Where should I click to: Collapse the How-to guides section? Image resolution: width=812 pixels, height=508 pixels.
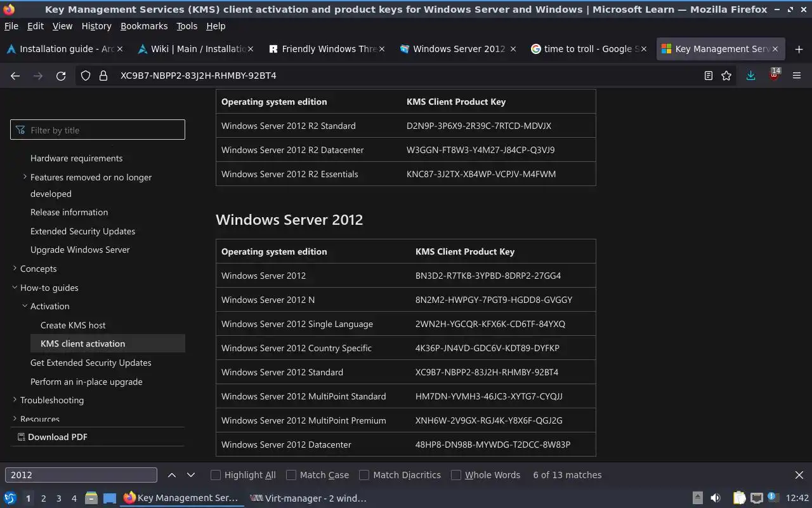15,288
